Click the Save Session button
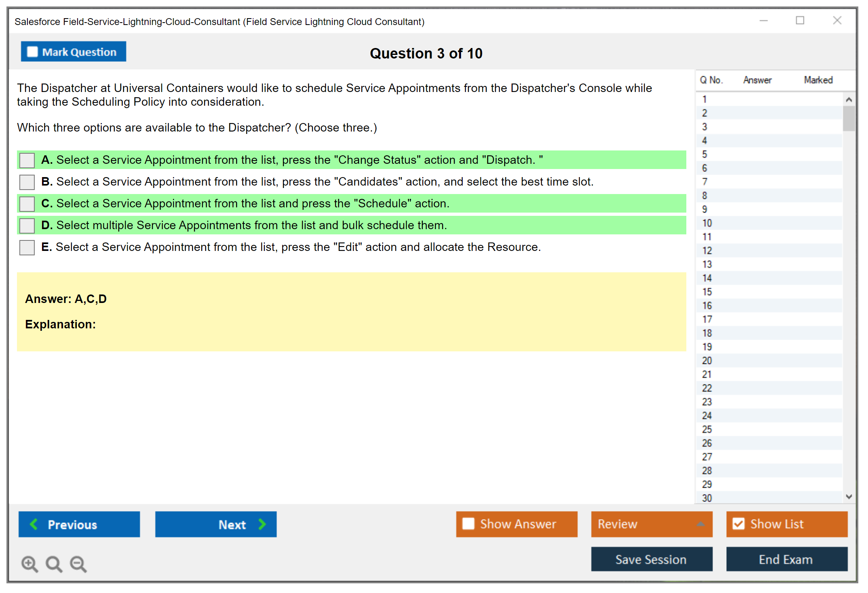 pyautogui.click(x=651, y=559)
